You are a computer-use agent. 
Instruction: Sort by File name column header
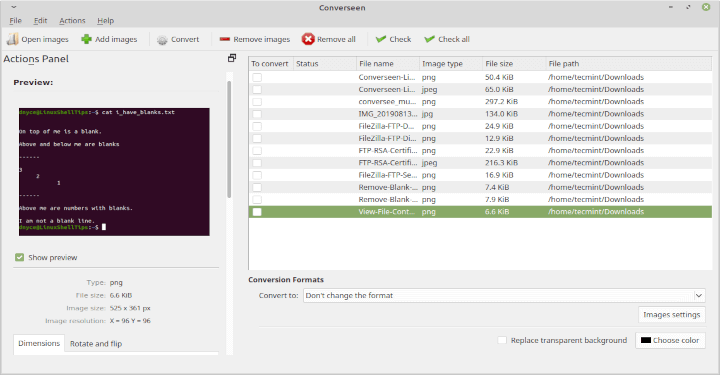click(x=388, y=63)
